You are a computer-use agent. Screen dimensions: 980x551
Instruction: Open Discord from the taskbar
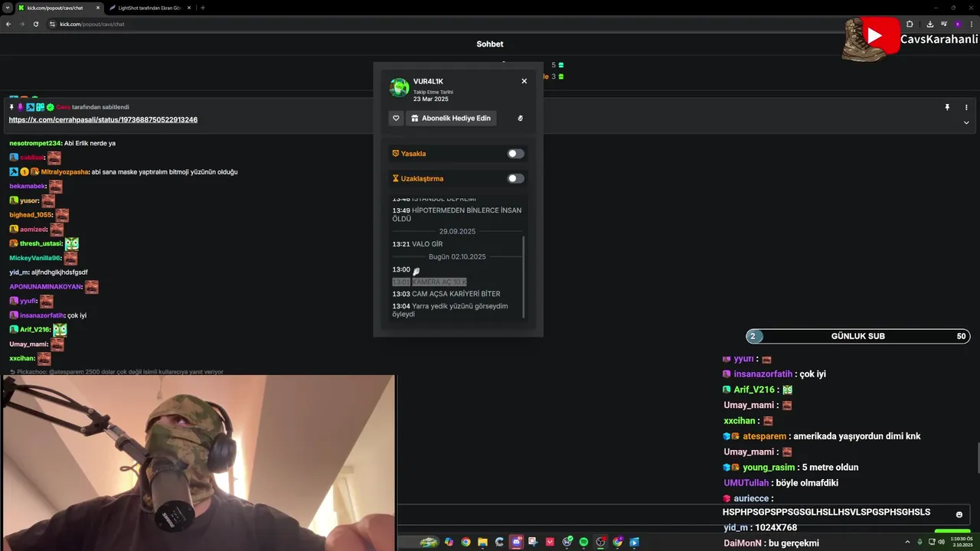click(517, 543)
